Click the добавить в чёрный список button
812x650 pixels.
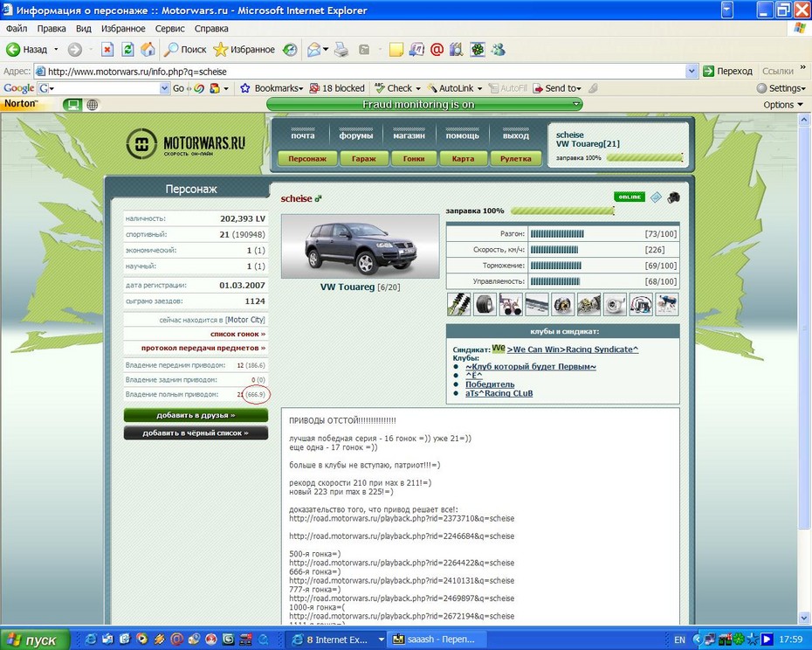(196, 432)
